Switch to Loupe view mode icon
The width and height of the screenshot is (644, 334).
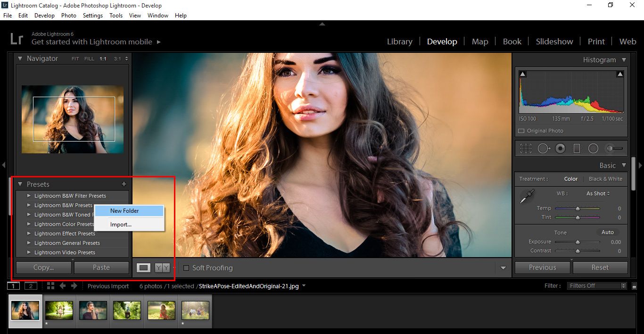[x=144, y=267]
